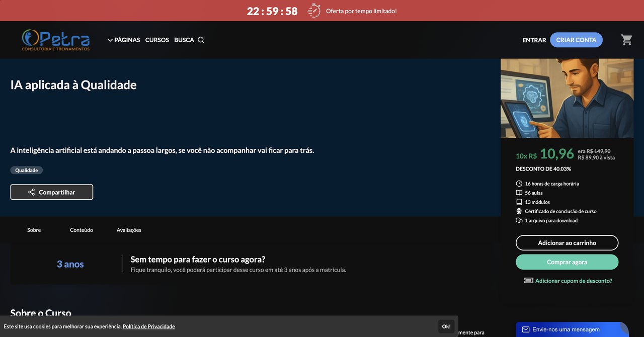Click the struck-through R$ 149,90 price

599,151
